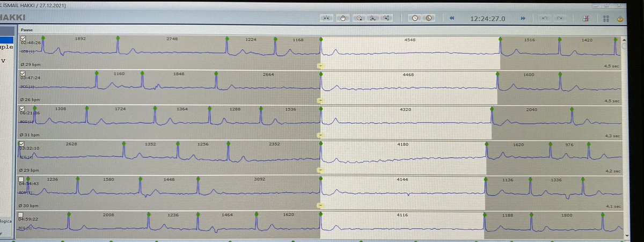Click the yellow marker under the 4180 pause
The height and width of the screenshot is (242, 644).
click(320, 170)
